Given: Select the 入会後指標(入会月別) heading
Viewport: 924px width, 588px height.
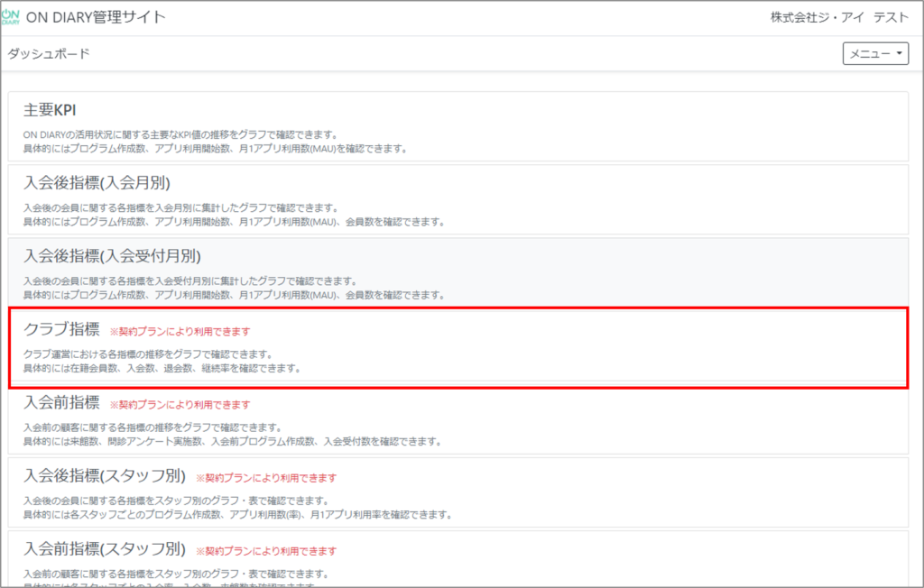Looking at the screenshot, I should 97,182.
